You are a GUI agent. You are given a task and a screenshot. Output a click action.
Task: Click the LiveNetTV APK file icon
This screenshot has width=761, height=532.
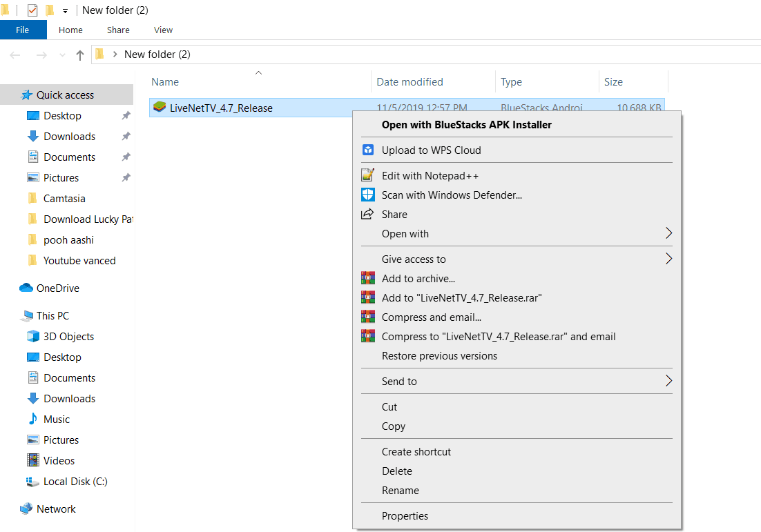coord(160,107)
